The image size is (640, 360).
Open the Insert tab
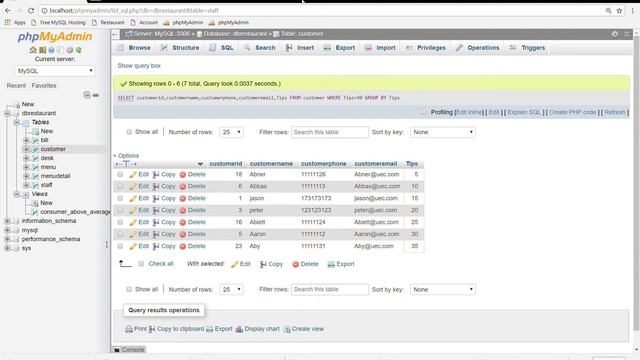(x=300, y=48)
